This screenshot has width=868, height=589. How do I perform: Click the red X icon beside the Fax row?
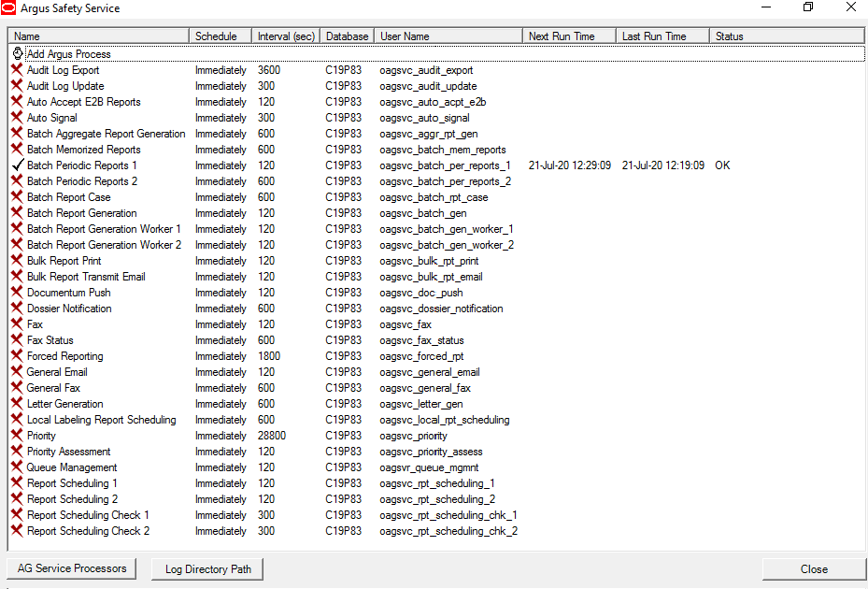17,324
